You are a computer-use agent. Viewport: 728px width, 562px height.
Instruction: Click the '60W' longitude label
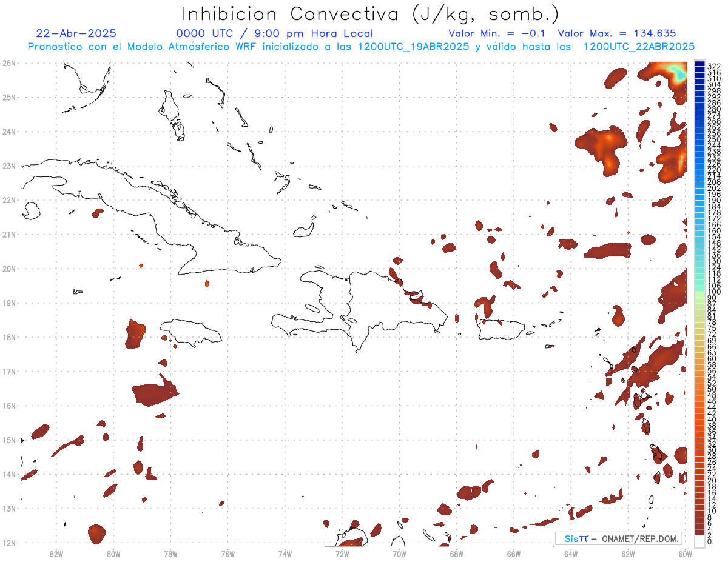686,554
